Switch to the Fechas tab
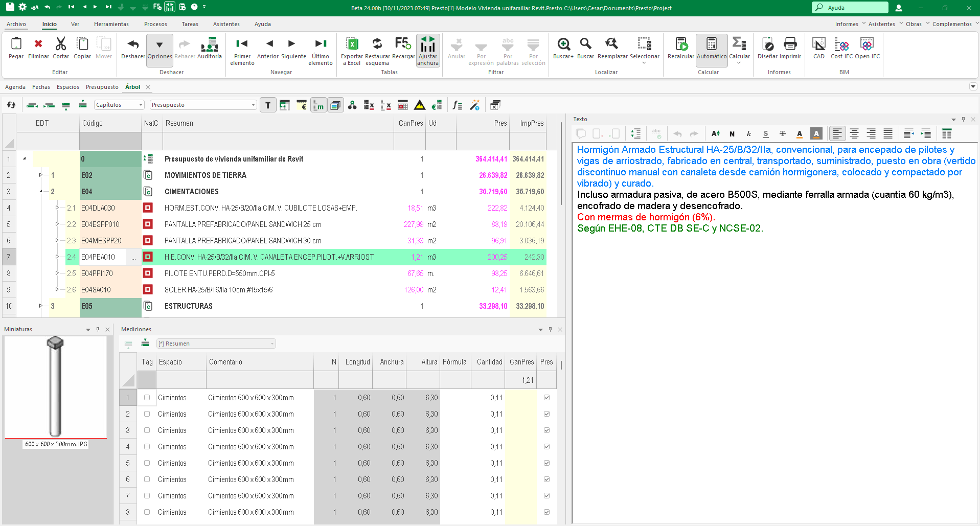 pyautogui.click(x=41, y=87)
